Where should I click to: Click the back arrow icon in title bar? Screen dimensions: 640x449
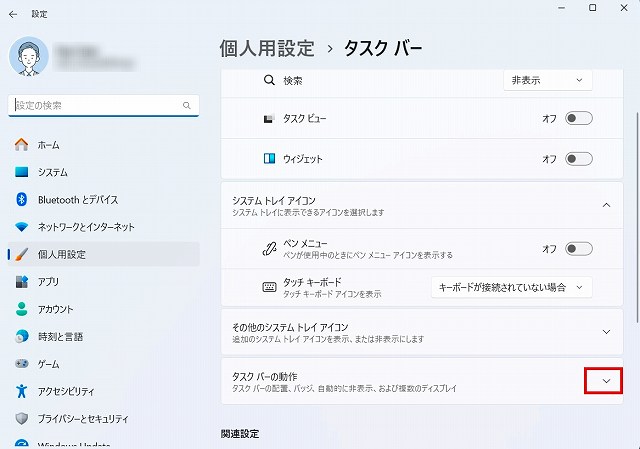pos(13,14)
